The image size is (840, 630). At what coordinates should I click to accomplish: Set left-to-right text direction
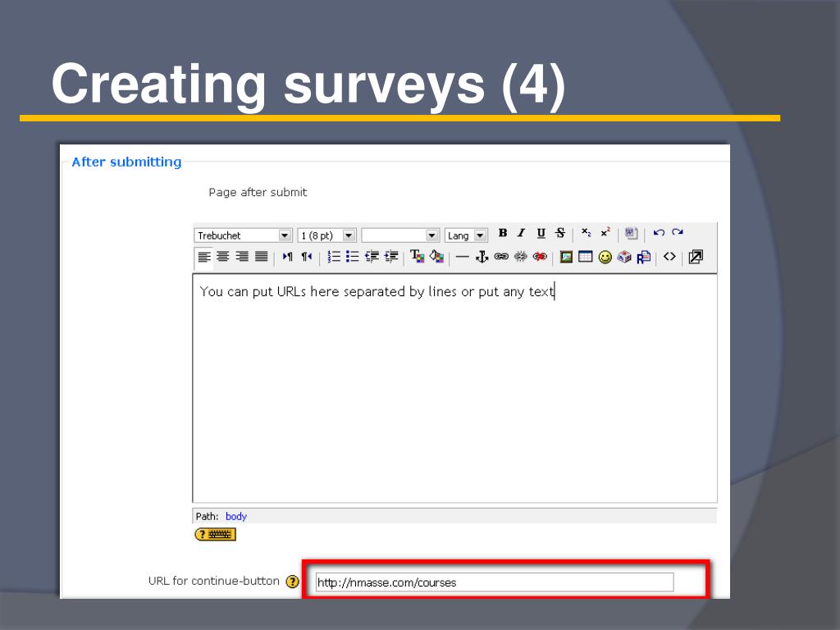pyautogui.click(x=288, y=257)
